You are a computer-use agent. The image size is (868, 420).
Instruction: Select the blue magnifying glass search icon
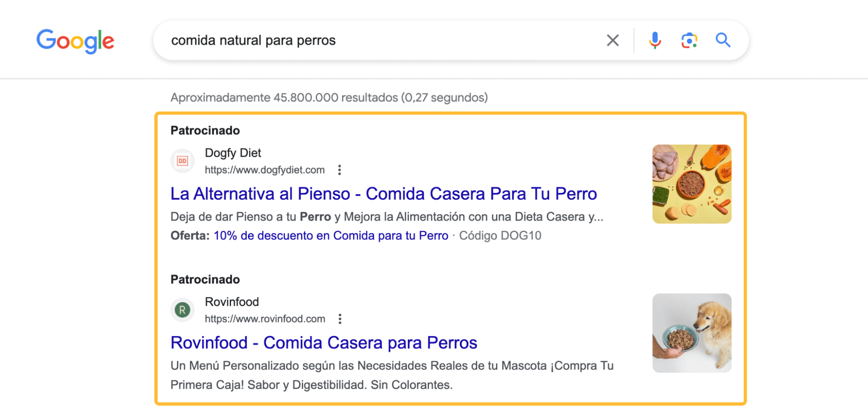coord(723,40)
